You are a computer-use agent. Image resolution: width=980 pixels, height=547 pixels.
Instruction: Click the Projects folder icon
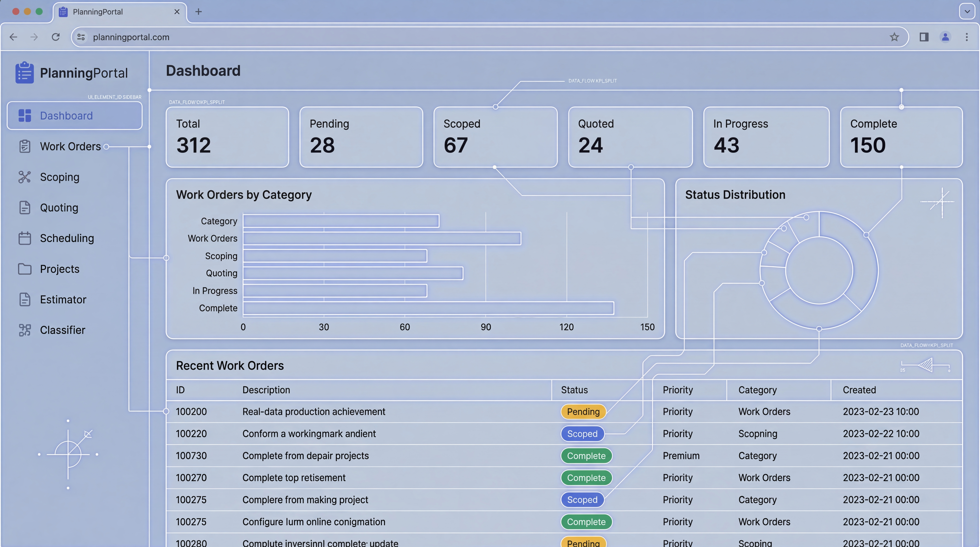click(24, 269)
